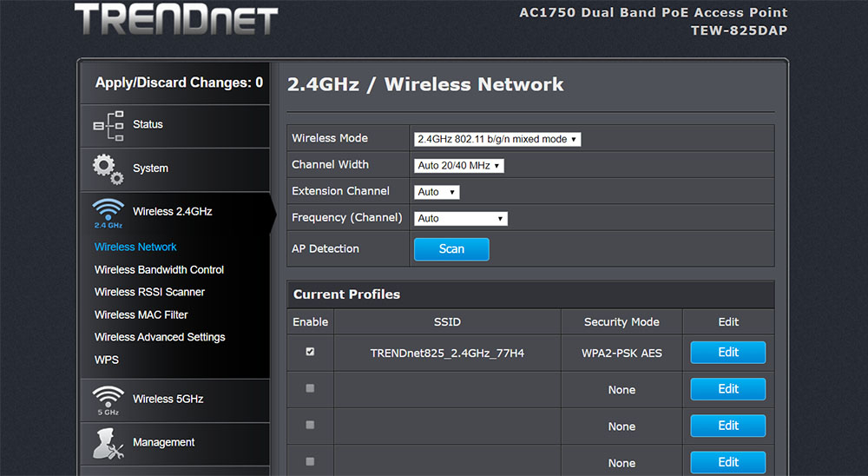Enable the third profile checkbox
This screenshot has height=476, width=868.
click(310, 425)
